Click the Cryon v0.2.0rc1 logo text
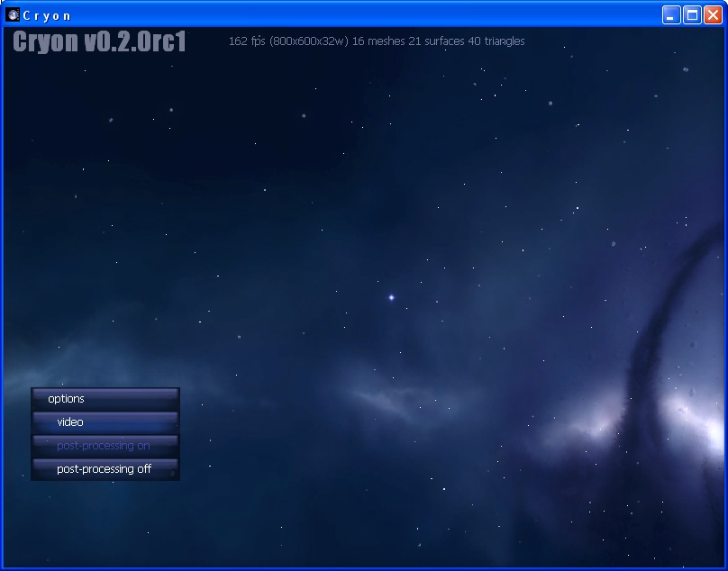This screenshot has height=571, width=728. [x=99, y=41]
